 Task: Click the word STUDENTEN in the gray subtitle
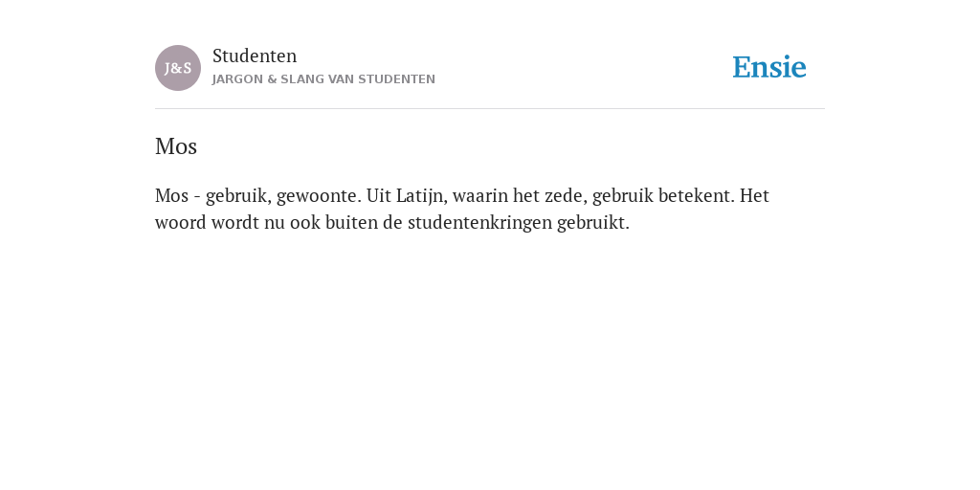(397, 79)
